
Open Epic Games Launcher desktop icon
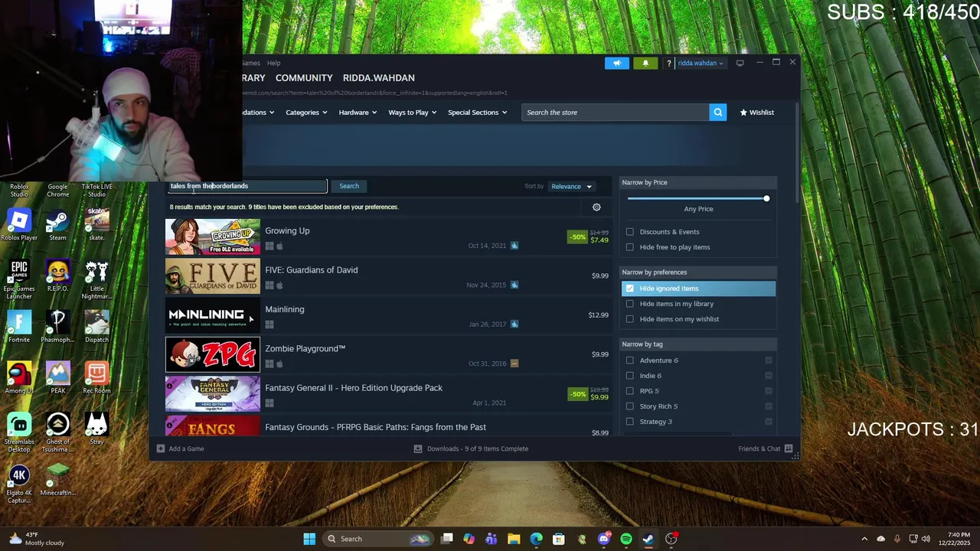tap(19, 279)
